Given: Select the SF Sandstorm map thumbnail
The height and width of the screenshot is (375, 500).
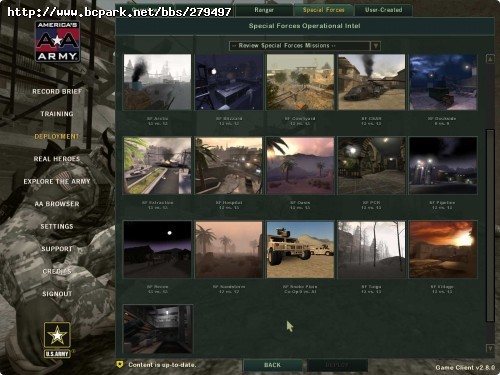Looking at the screenshot, I should 229,249.
